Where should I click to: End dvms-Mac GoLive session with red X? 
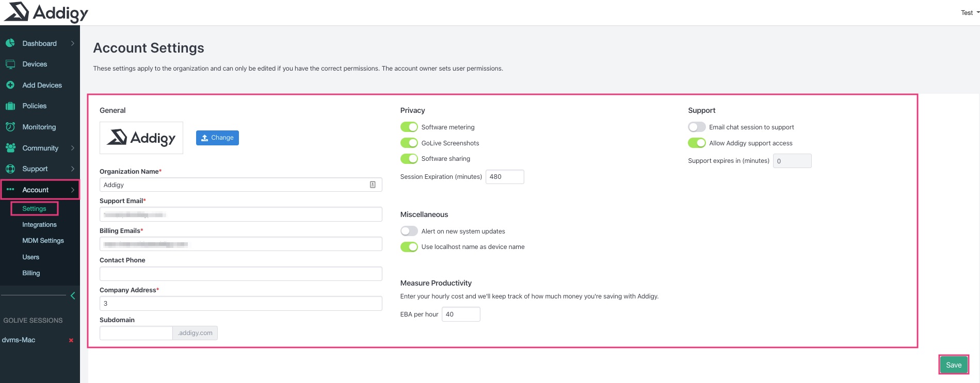(71, 340)
